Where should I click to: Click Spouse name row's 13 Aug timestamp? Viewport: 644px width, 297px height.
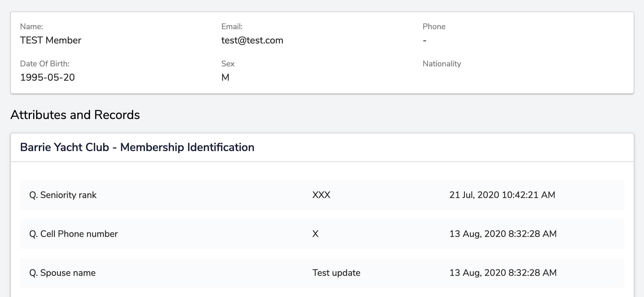point(503,273)
